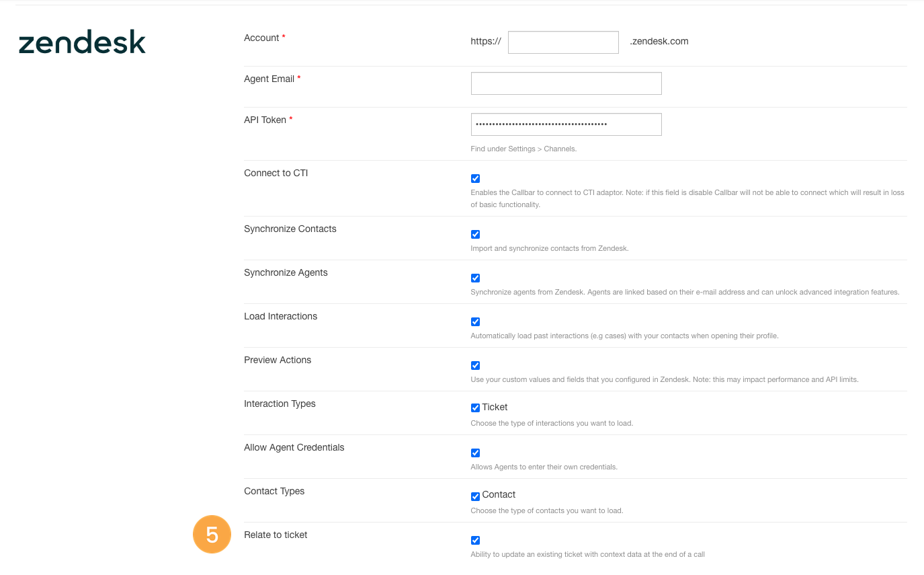
Task: Click the Agent Email input box
Action: tap(566, 83)
